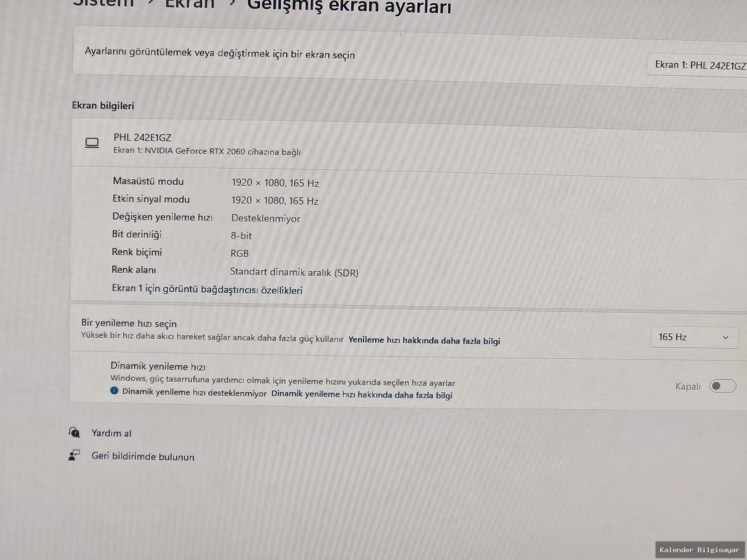747x560 pixels.
Task: Click the Ekran bilgileri heading
Action: coord(103,105)
